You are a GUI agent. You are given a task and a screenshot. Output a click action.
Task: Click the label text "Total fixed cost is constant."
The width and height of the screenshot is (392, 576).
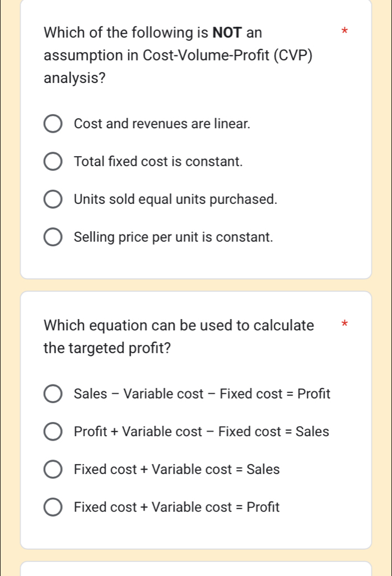(158, 162)
